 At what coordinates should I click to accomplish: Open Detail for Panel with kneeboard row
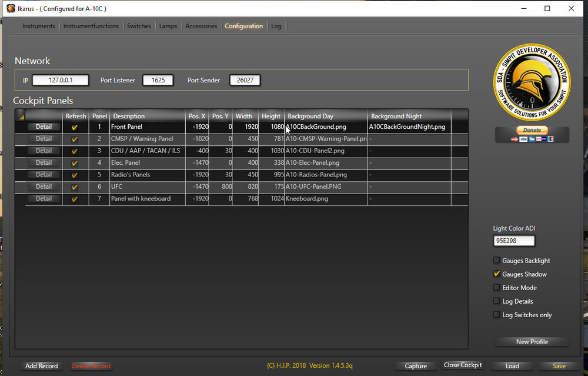pos(44,199)
